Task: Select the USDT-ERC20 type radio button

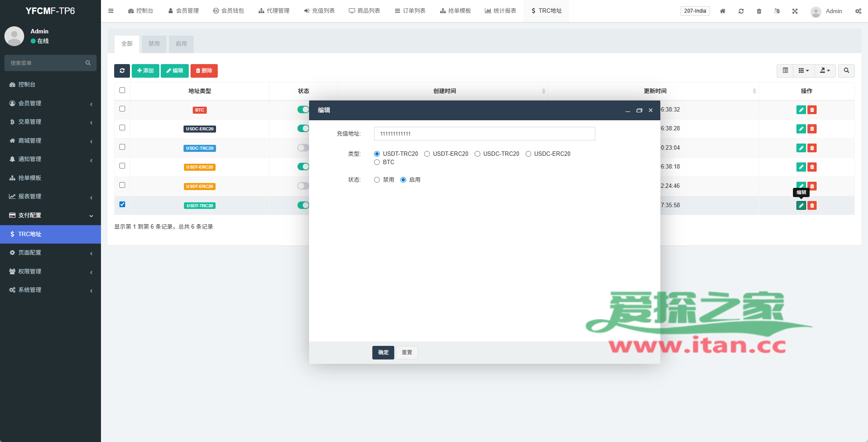Action: 427,154
